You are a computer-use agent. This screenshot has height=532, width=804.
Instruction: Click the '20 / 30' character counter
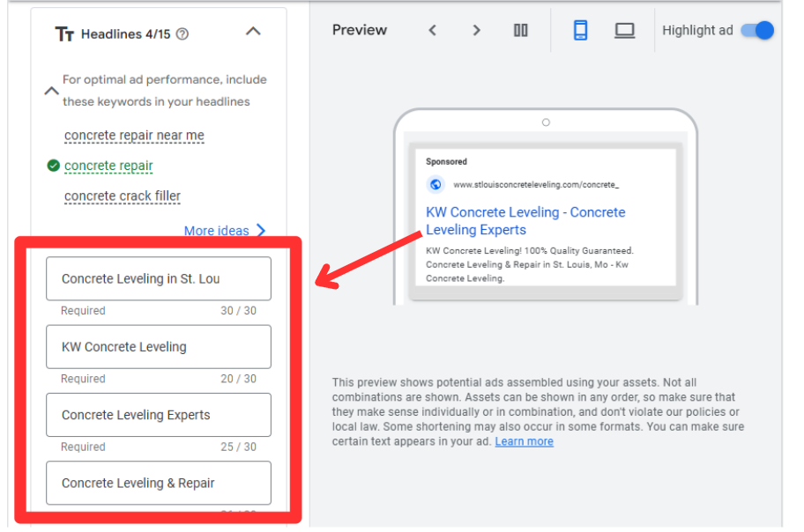(x=238, y=379)
